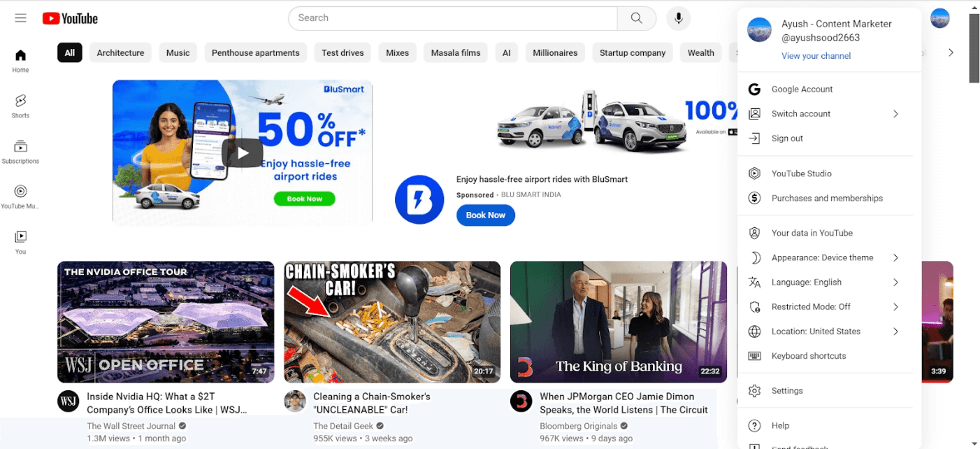Open The King of Banking thumbnail
980x449 pixels.
pos(619,322)
